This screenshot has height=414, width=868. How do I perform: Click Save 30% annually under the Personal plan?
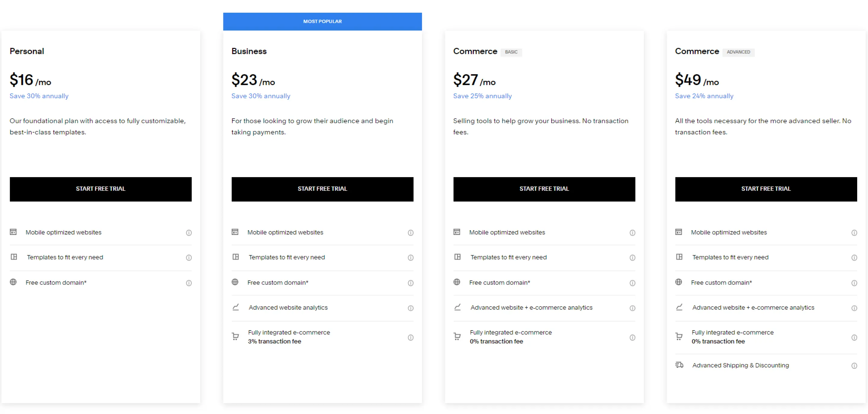[39, 96]
